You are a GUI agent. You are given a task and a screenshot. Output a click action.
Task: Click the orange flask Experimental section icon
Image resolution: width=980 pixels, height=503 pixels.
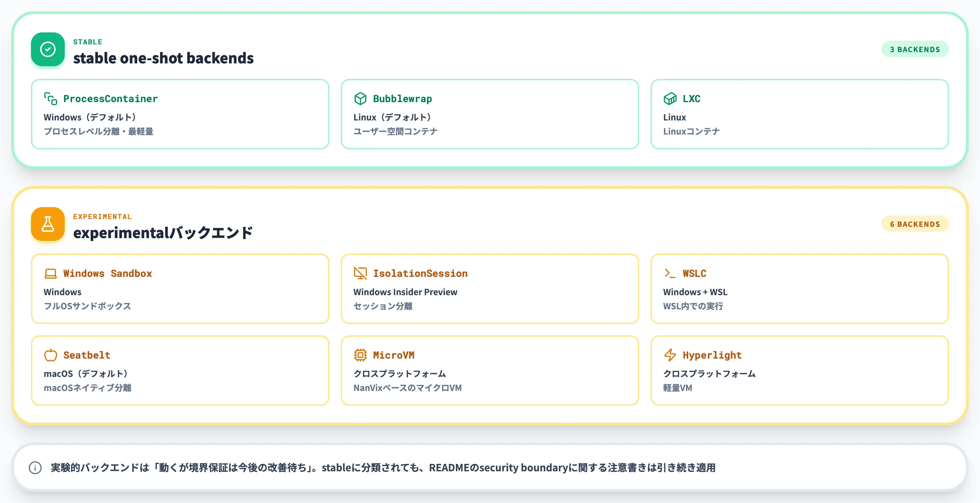click(48, 224)
